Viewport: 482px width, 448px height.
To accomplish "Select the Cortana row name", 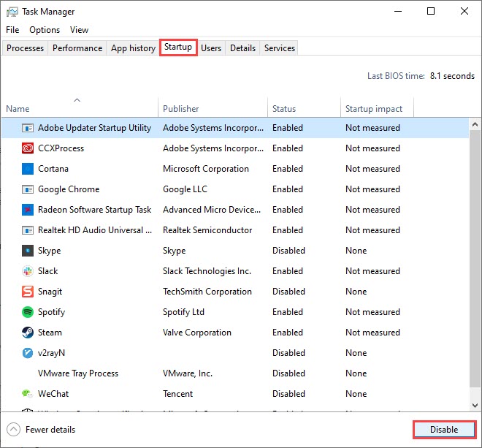I will click(53, 169).
